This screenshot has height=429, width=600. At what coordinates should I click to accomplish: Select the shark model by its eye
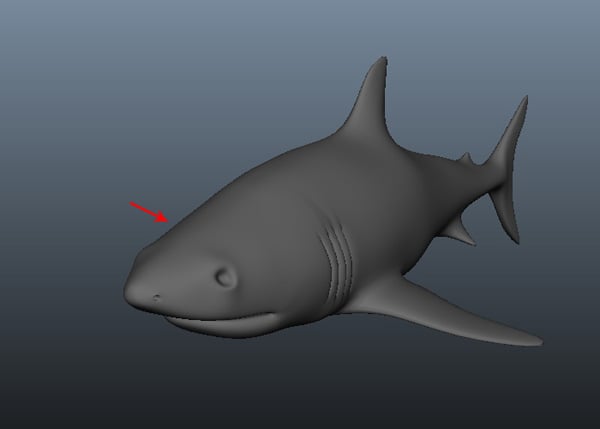225,277
